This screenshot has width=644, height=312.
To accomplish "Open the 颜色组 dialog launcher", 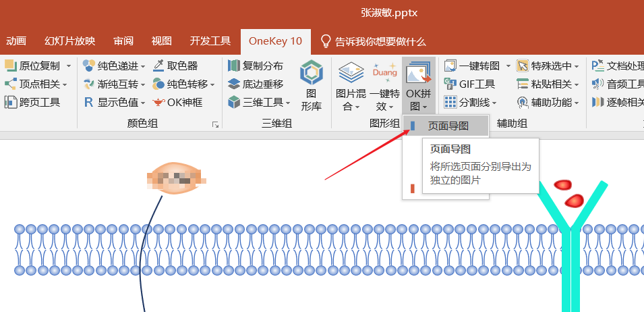I will coord(215,124).
